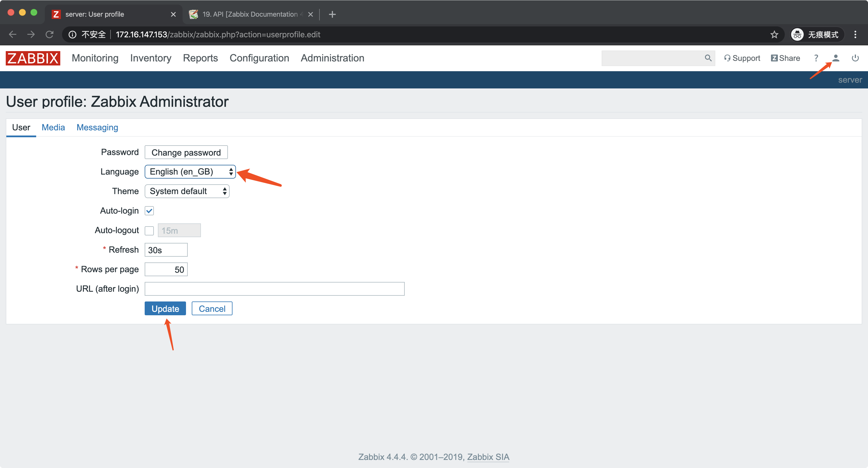
Task: Click the Change password button
Action: point(186,152)
